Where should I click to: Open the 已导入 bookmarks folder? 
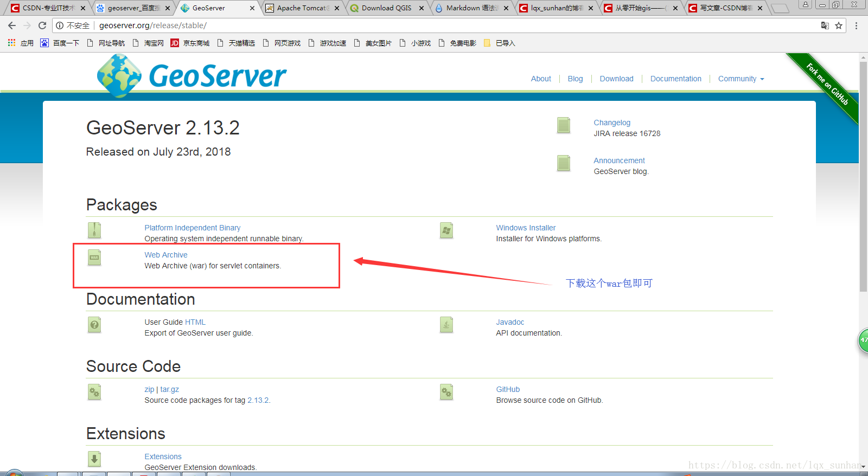(x=499, y=43)
